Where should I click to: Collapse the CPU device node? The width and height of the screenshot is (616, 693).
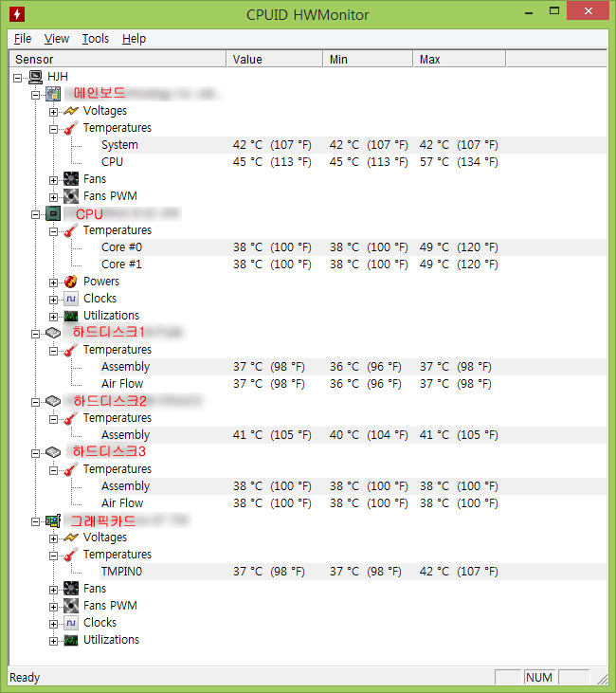click(x=35, y=215)
